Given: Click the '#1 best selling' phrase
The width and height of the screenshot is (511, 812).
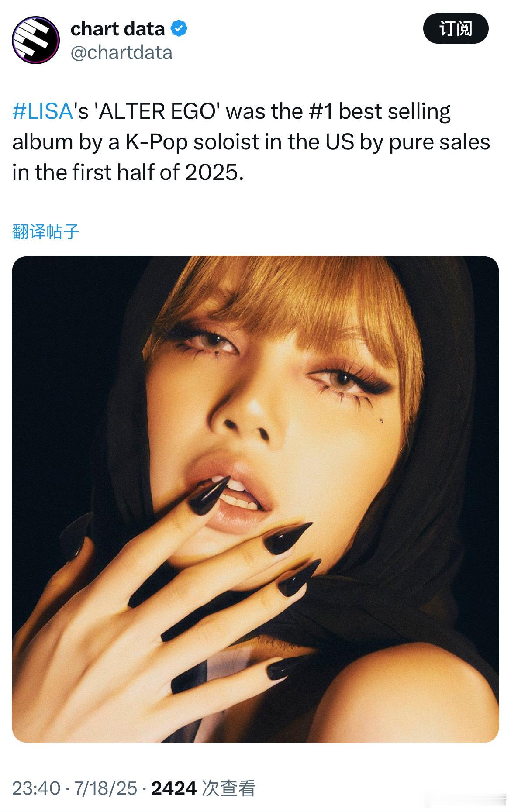Looking at the screenshot, I should 380,111.
